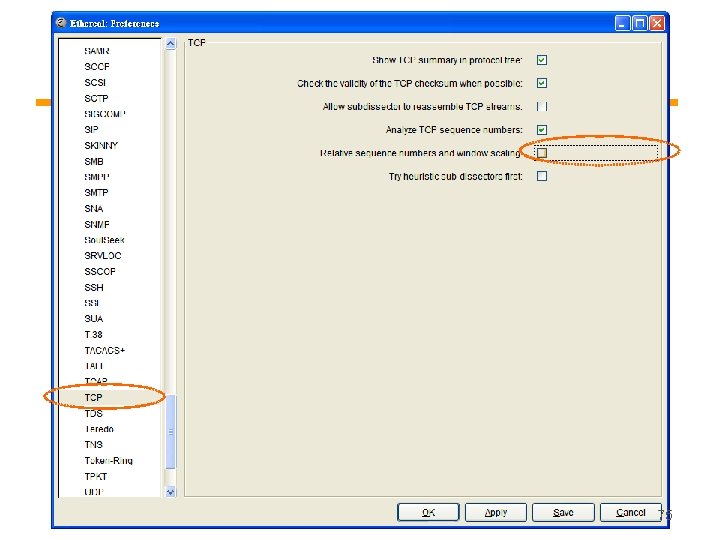This screenshot has width=720, height=540.
Task: Select TNS in the protocol list
Action: tap(93, 445)
